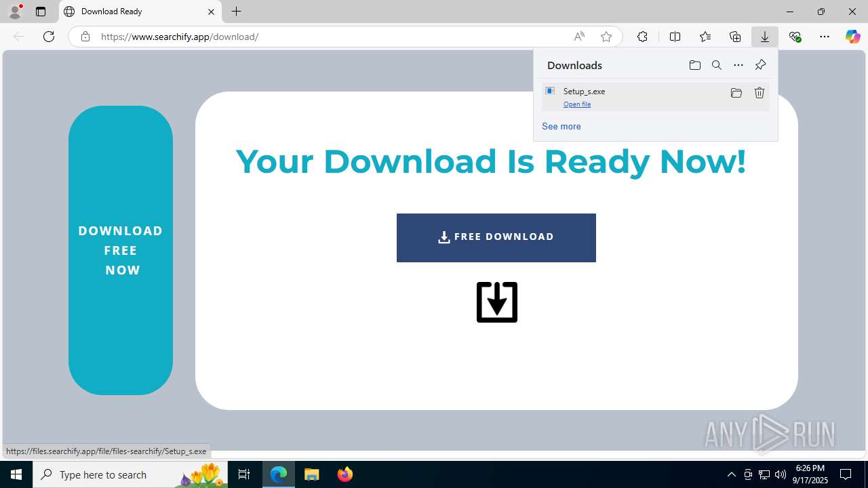This screenshot has width=868, height=488.
Task: Click the DOWNLOAD FREE NOW sidebar button
Action: pyautogui.click(x=121, y=250)
